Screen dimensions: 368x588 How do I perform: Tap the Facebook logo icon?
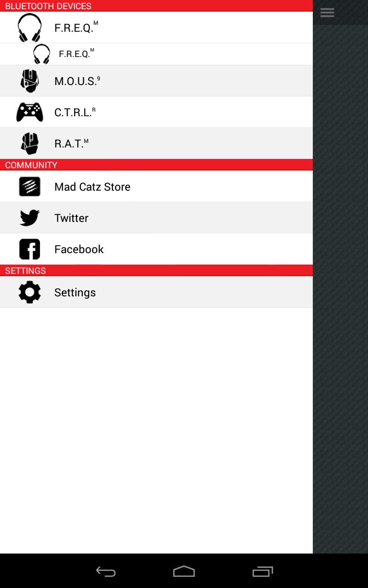click(29, 249)
